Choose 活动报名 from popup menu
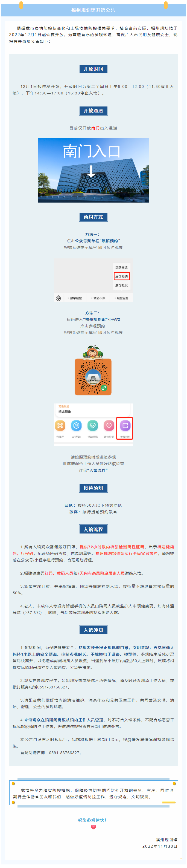The height and width of the screenshot is (868, 187). (121, 267)
